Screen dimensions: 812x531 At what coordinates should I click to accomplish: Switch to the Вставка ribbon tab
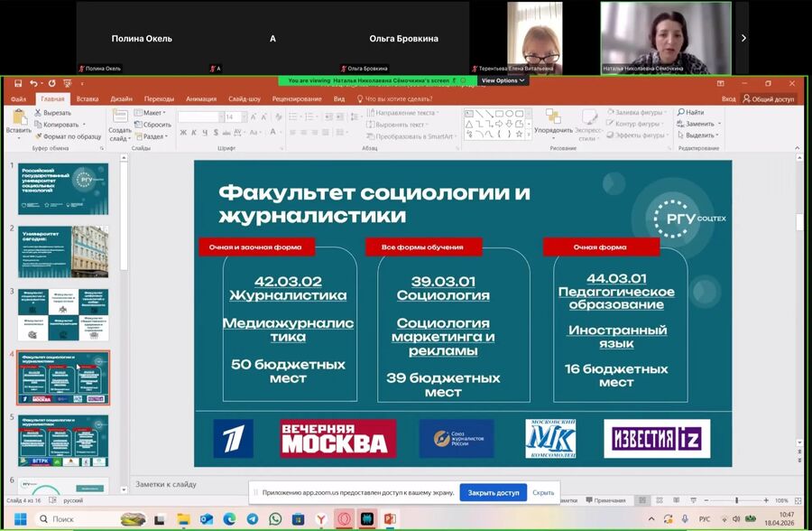(x=88, y=98)
